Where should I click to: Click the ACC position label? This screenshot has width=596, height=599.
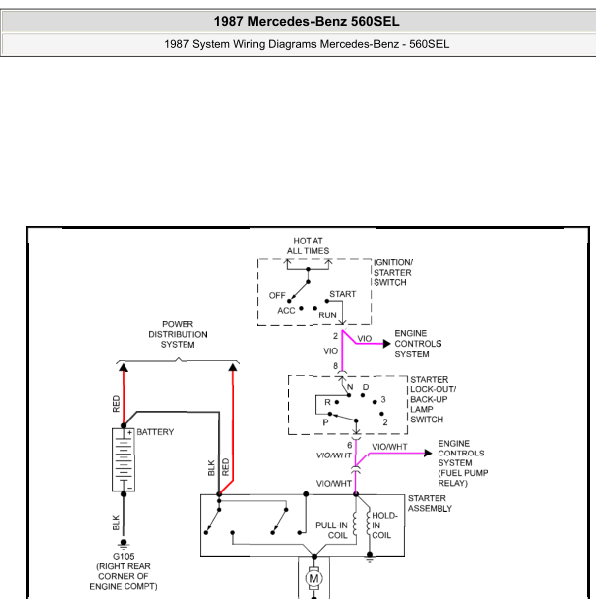tap(286, 311)
